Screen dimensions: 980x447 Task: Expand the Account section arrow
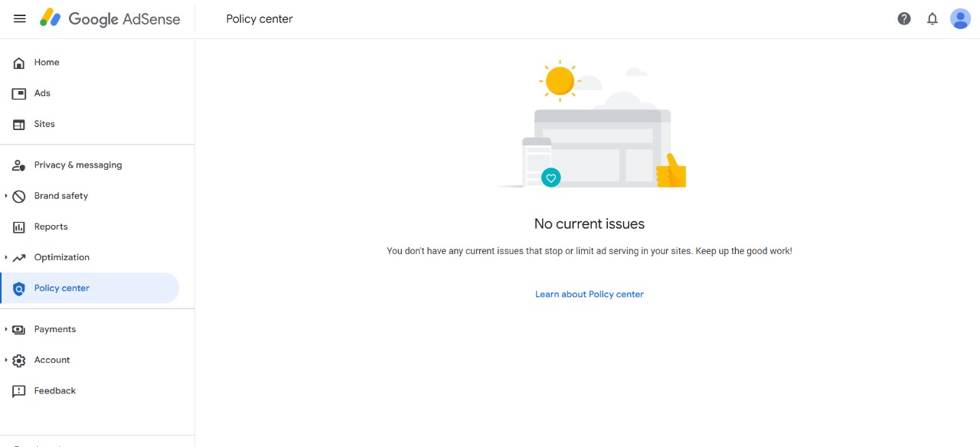point(5,360)
